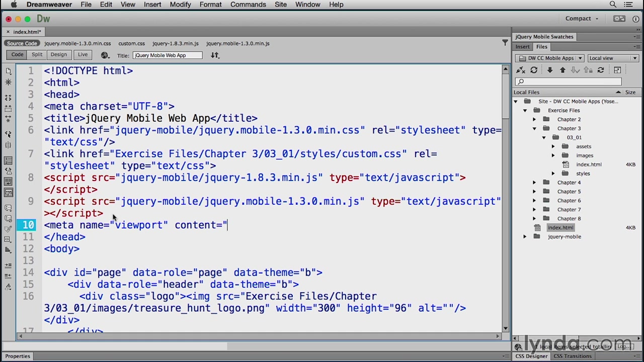
Task: Click Expand Files panel icon
Action: coord(617,70)
